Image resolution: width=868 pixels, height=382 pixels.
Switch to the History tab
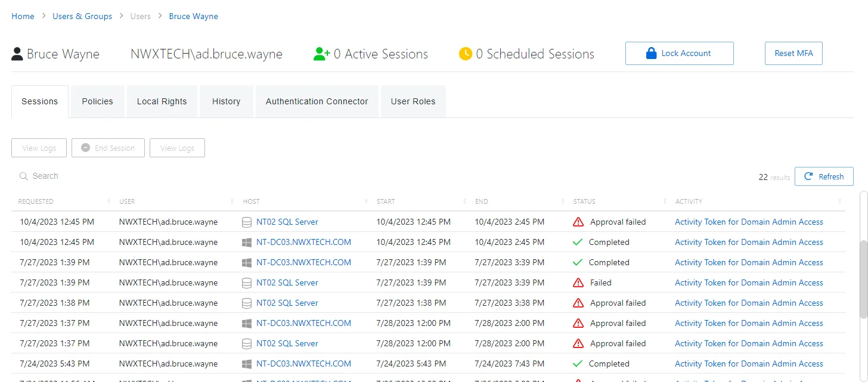(227, 101)
